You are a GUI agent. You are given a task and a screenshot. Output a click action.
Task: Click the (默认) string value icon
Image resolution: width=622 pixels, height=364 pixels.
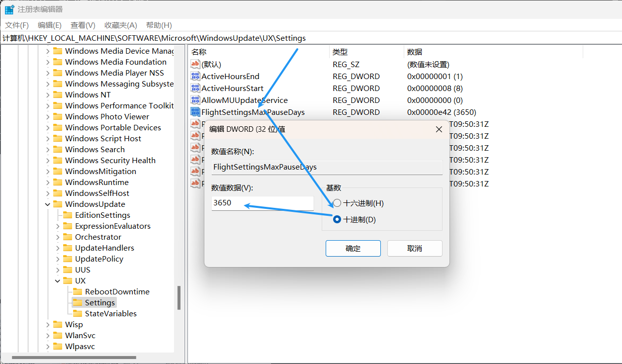click(x=195, y=65)
